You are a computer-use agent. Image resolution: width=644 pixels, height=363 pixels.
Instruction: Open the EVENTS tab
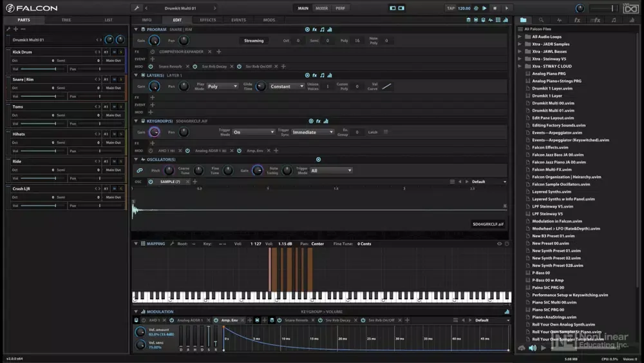[239, 20]
